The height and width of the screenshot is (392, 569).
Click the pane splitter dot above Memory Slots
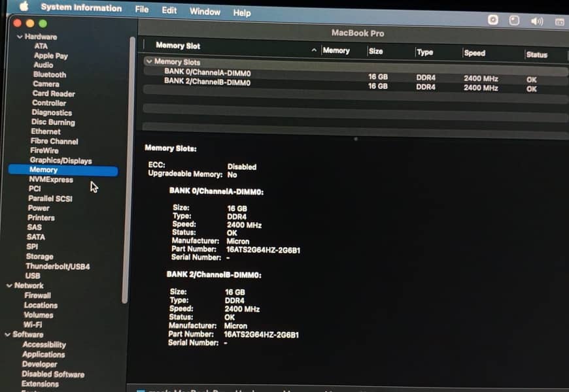356,139
